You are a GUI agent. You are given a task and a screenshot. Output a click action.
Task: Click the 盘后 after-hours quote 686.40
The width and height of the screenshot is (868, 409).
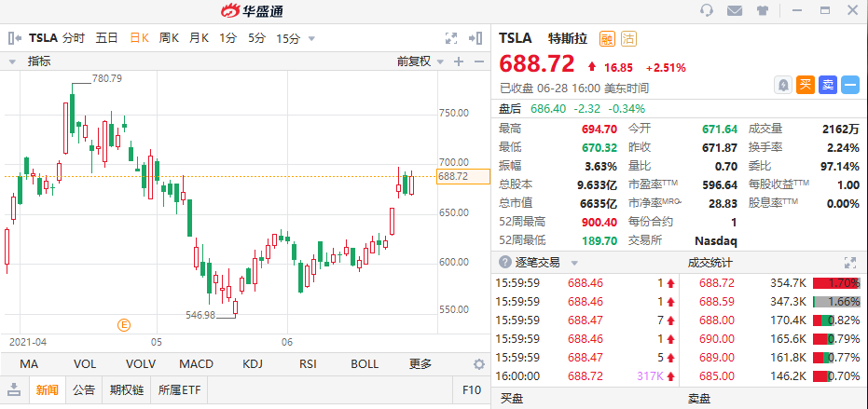(x=548, y=109)
